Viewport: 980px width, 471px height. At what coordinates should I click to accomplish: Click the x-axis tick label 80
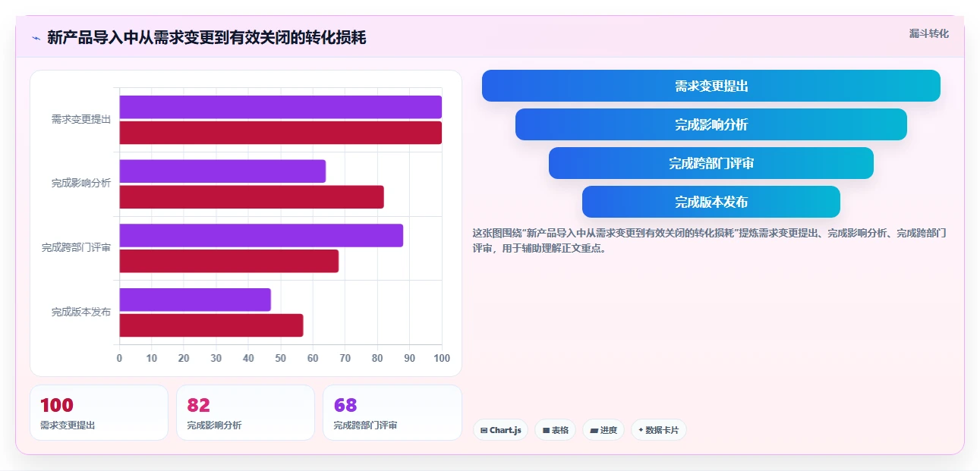[377, 358]
